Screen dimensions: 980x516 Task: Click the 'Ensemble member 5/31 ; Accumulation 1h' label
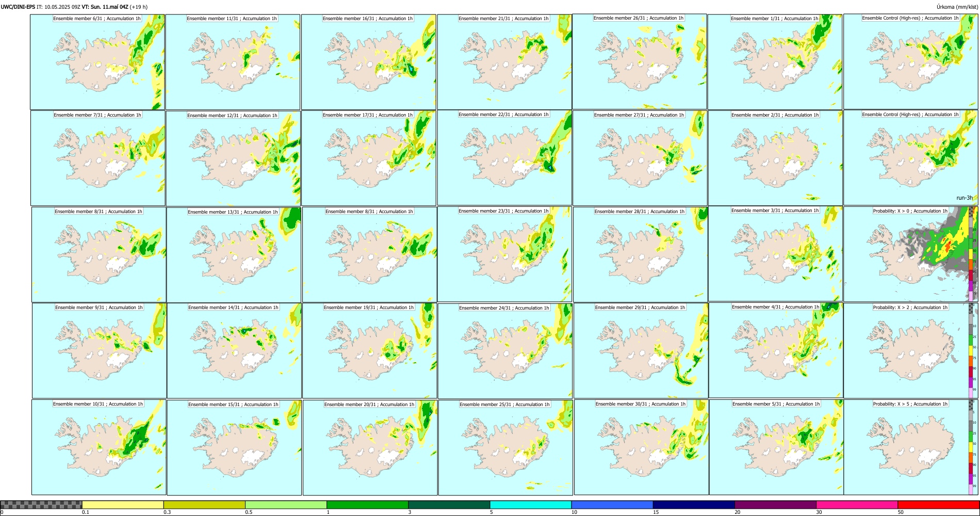(776, 404)
